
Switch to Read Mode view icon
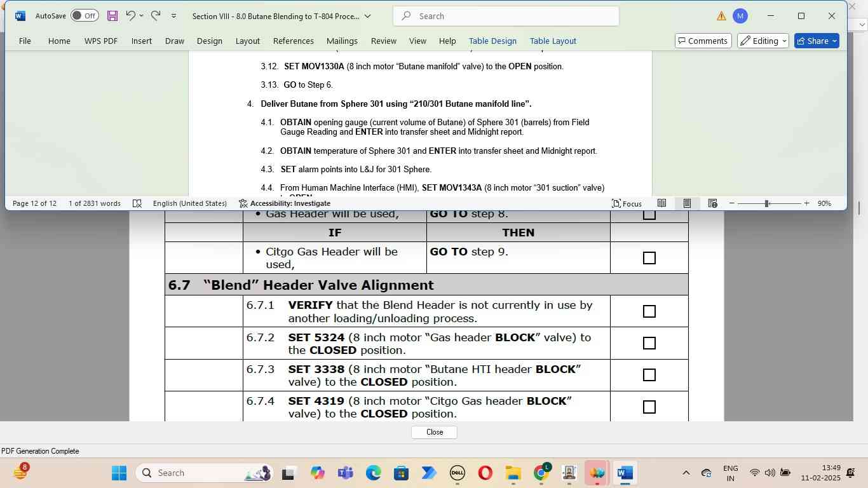tap(661, 203)
